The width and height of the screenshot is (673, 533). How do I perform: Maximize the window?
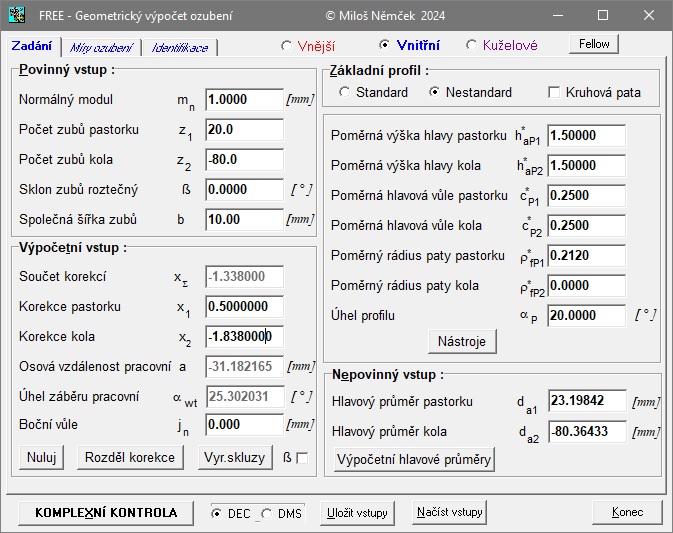(603, 15)
